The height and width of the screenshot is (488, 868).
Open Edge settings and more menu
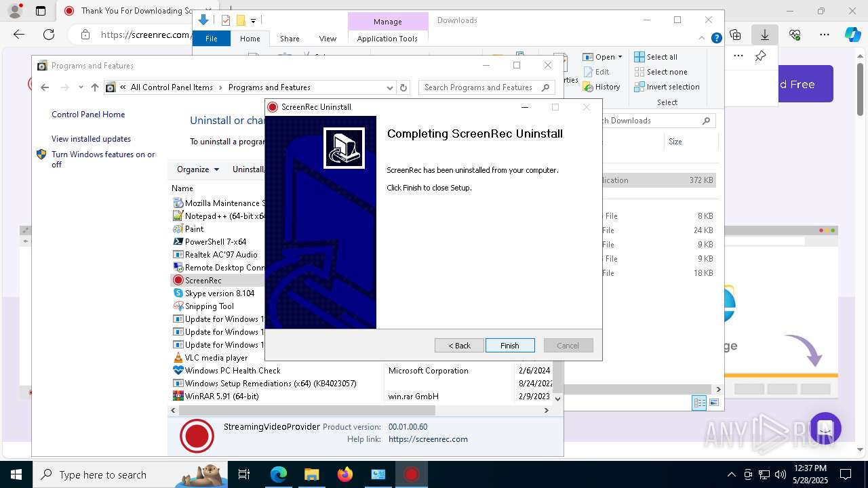(x=825, y=35)
